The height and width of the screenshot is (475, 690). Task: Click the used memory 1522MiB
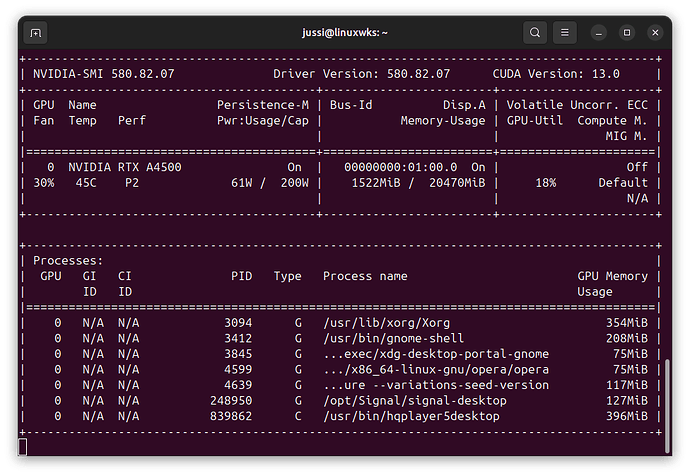click(x=376, y=183)
